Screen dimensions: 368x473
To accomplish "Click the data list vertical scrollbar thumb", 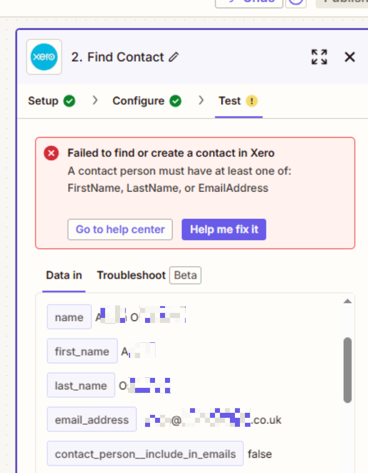I will pyautogui.click(x=348, y=370).
